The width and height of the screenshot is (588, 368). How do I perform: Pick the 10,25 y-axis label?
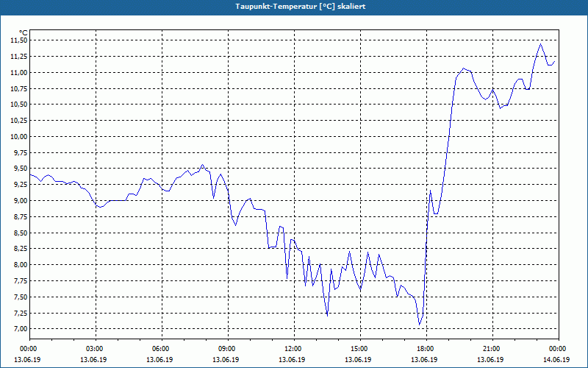click(18, 121)
